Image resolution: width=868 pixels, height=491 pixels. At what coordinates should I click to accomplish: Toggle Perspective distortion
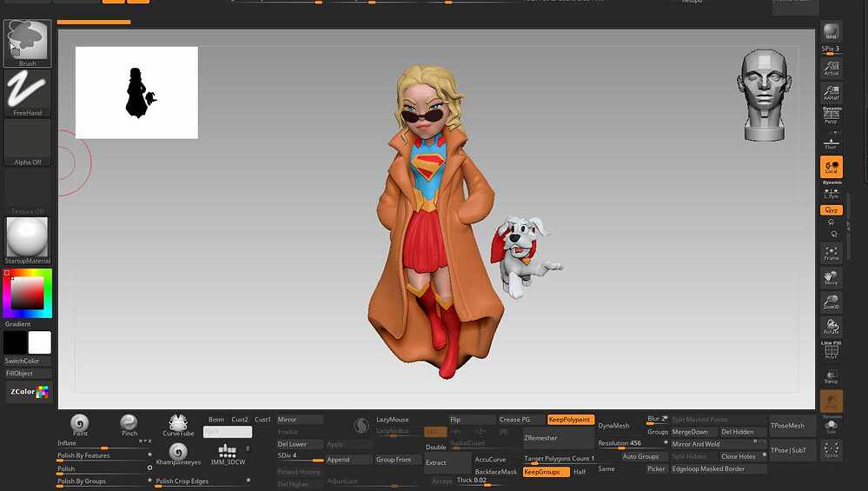831,115
